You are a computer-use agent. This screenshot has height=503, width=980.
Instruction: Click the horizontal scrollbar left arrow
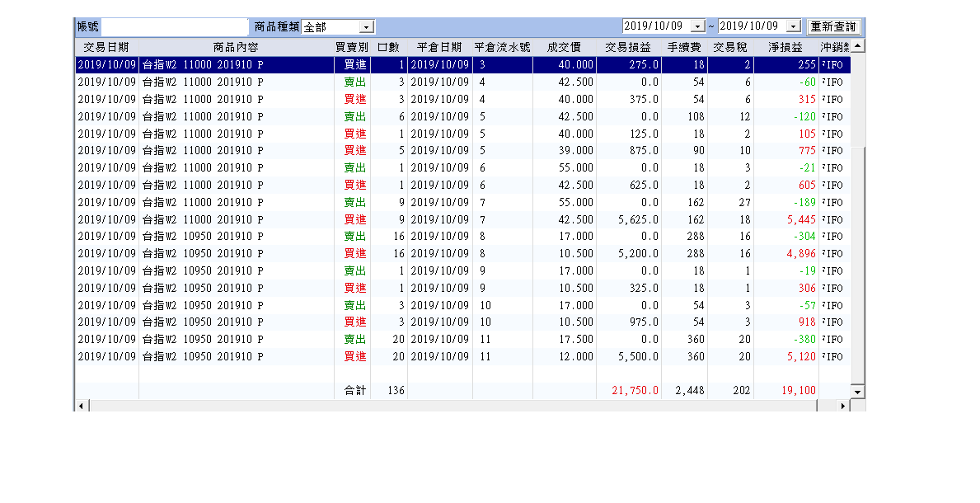pos(82,406)
